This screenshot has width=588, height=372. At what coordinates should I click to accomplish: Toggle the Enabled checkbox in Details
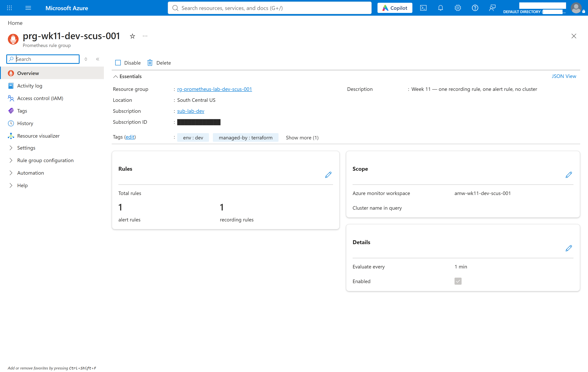tap(458, 281)
